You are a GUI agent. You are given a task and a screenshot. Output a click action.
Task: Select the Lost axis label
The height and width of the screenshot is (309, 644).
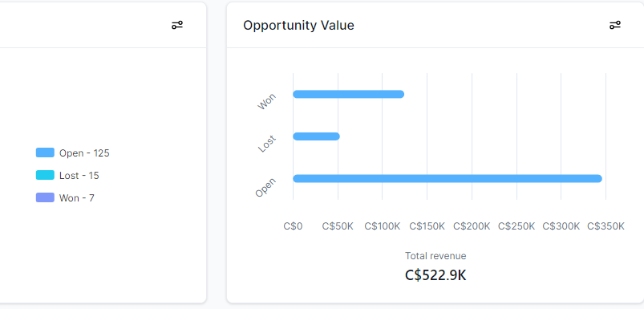[x=267, y=144]
